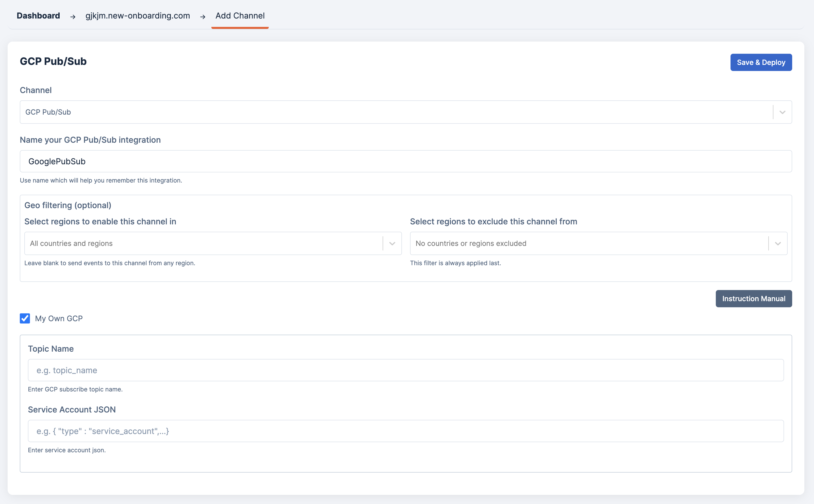
Task: Uncheck the My Own GCP checkbox
Action: click(25, 318)
